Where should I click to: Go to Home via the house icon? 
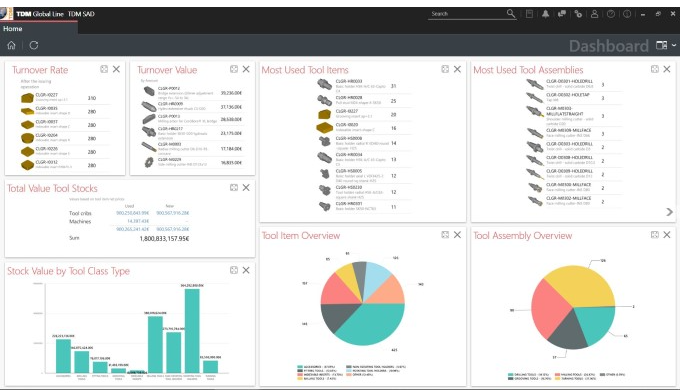(x=11, y=45)
